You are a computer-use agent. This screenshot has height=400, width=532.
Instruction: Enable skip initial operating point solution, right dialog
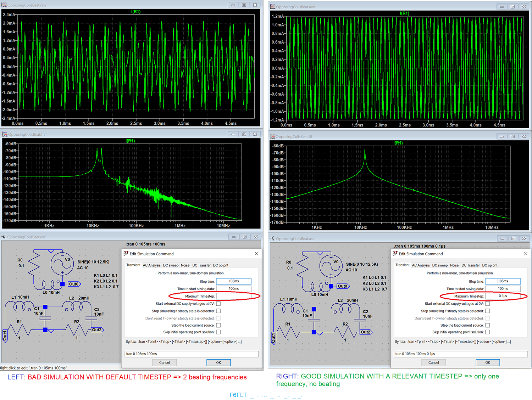click(x=488, y=332)
